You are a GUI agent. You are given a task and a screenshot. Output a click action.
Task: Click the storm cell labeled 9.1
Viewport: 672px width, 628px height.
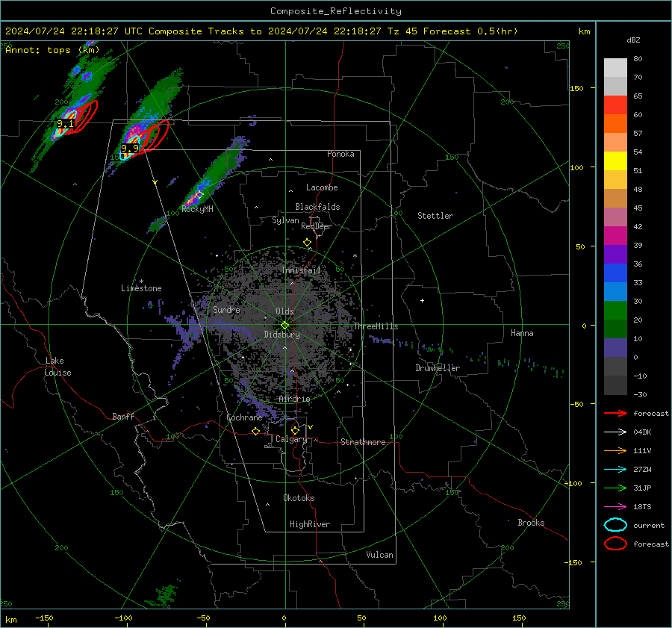click(x=65, y=124)
